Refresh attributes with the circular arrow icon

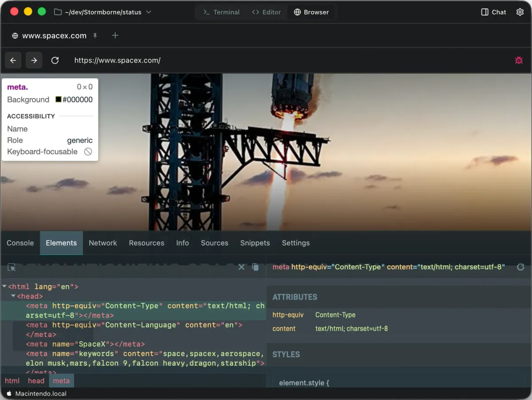pyautogui.click(x=520, y=267)
